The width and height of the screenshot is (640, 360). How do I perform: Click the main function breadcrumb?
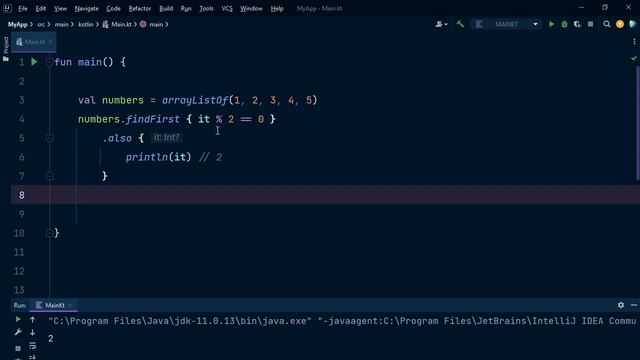tap(151, 24)
